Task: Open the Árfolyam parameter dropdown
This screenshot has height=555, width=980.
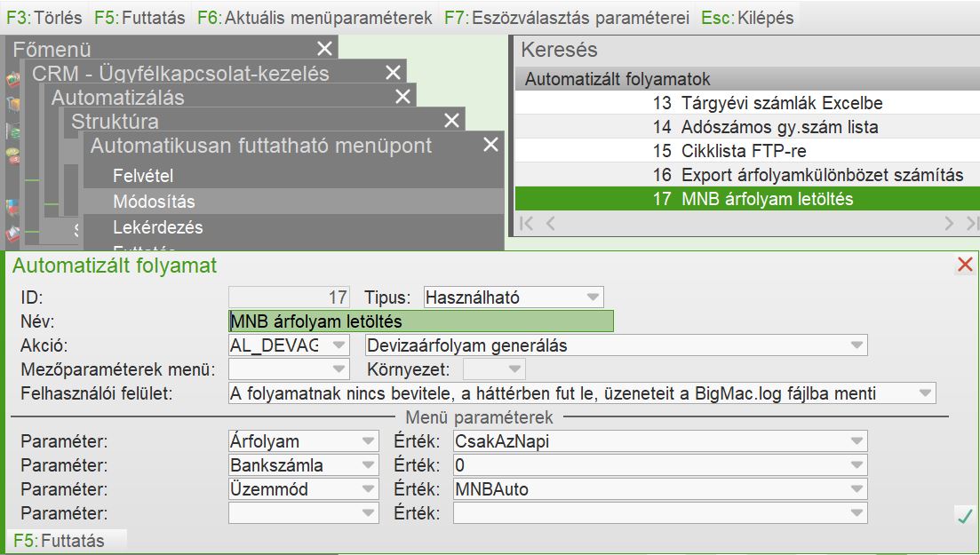Action: click(x=304, y=441)
